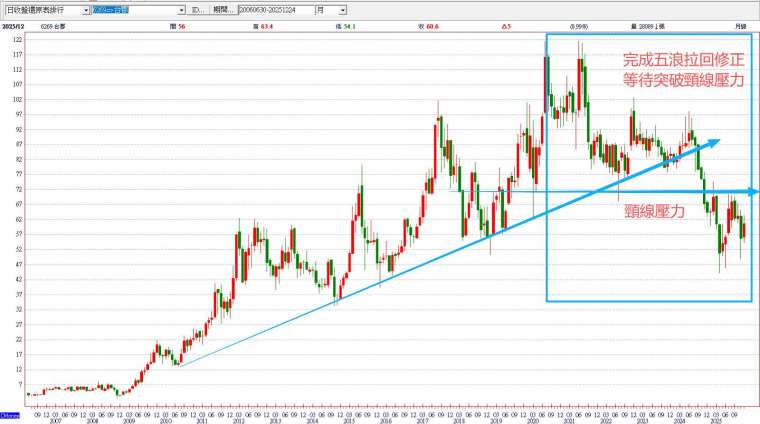The image size is (760, 424).
Task: Click the 2020 year marker on time axis
Action: click(532, 421)
